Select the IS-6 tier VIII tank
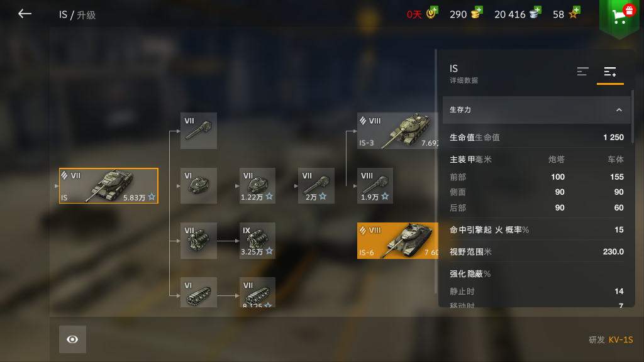The width and height of the screenshot is (644, 362). pos(397,241)
